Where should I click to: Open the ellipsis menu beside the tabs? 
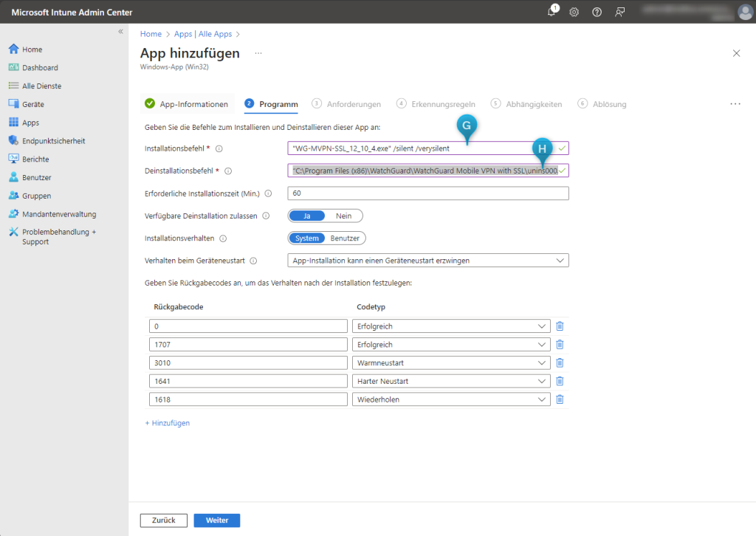(x=735, y=104)
